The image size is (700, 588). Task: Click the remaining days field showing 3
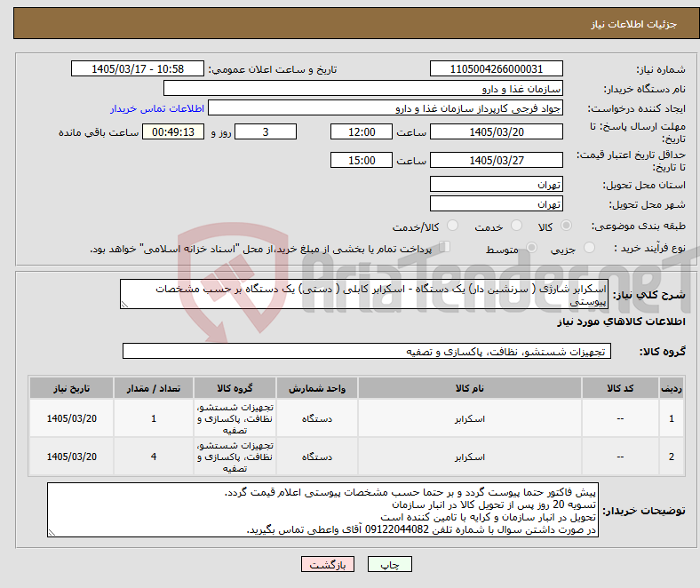pos(266,131)
